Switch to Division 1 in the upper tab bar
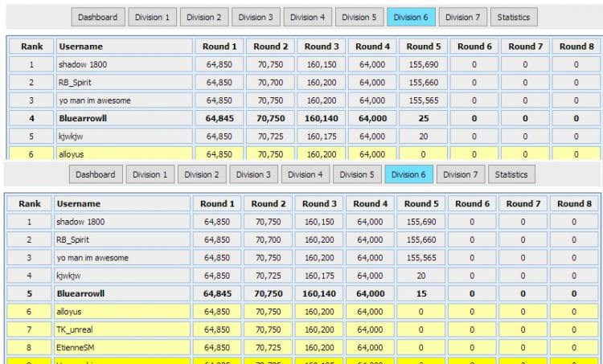 click(x=153, y=17)
